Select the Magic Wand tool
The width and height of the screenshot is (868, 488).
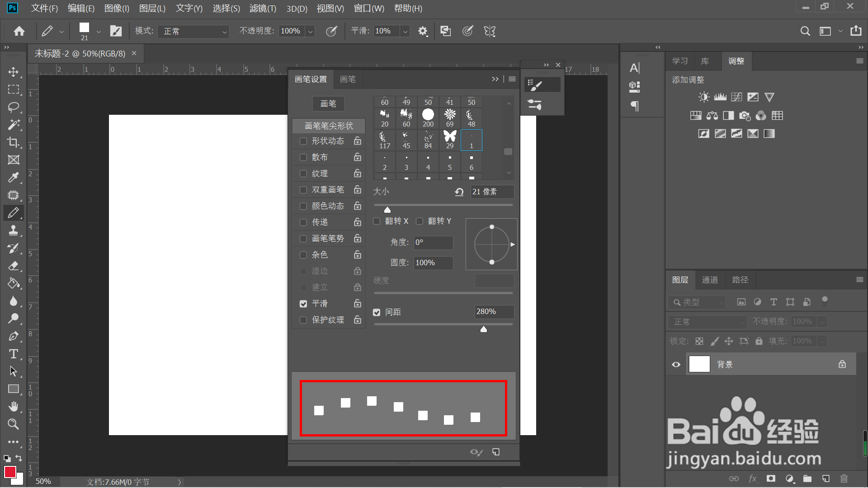pyautogui.click(x=14, y=124)
